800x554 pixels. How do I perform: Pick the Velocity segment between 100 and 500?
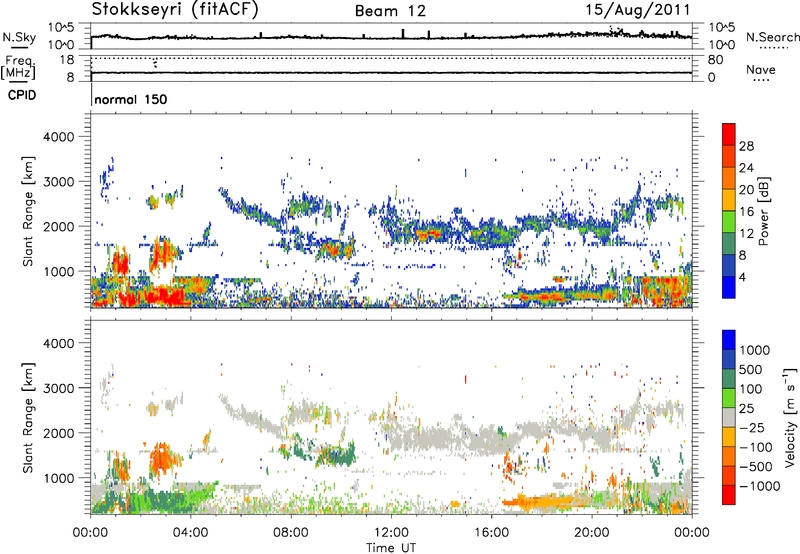729,379
